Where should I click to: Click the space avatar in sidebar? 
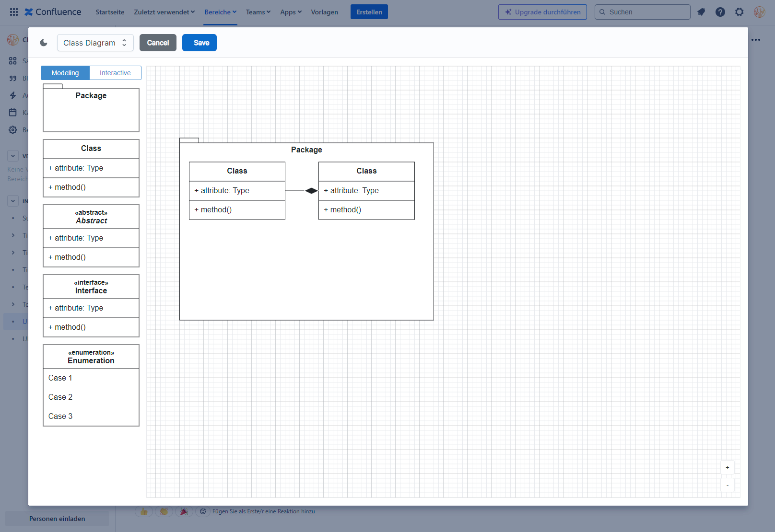pyautogui.click(x=13, y=40)
